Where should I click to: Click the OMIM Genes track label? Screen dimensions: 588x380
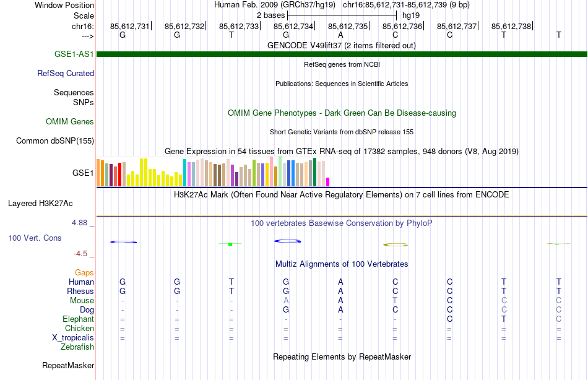tap(70, 121)
